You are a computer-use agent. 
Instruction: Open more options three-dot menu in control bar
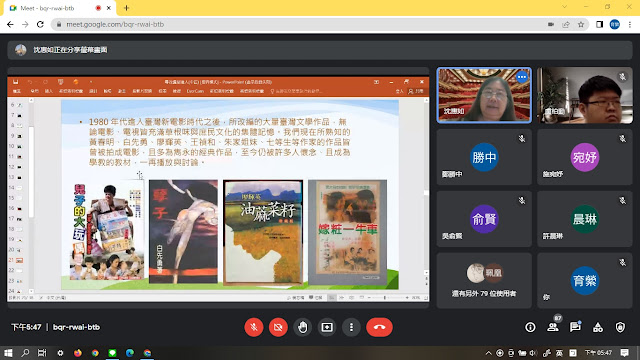coord(351,327)
